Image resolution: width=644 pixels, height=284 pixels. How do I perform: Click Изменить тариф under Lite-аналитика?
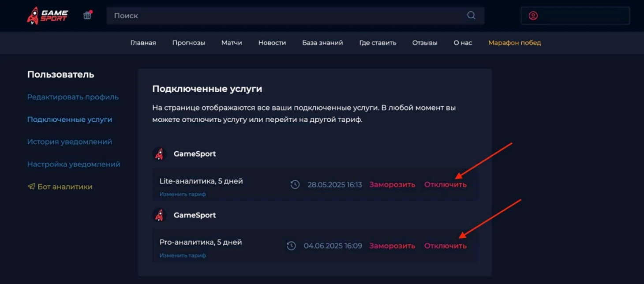[183, 194]
